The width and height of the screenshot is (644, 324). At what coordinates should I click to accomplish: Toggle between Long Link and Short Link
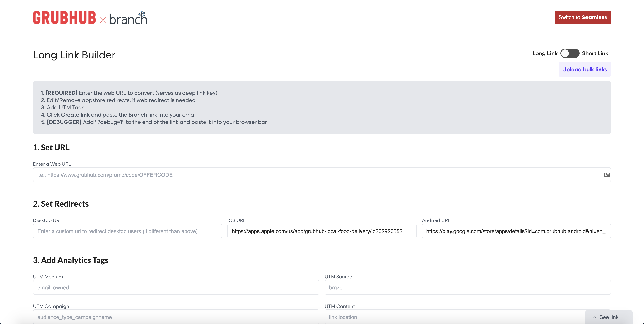[x=570, y=53]
